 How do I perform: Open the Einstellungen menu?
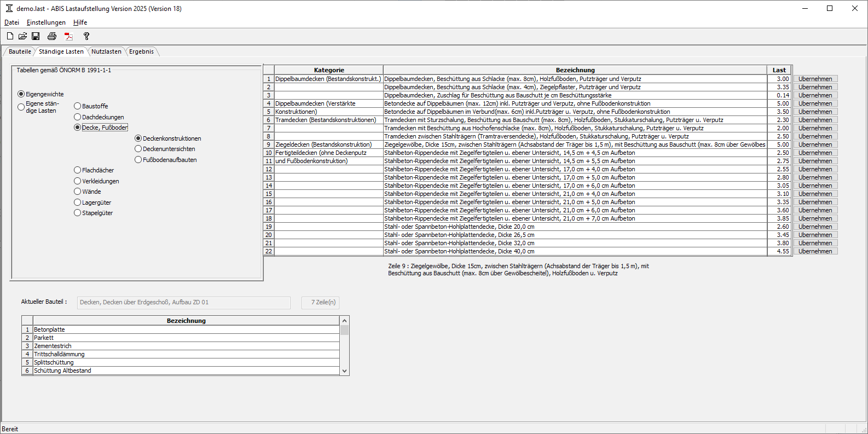46,22
